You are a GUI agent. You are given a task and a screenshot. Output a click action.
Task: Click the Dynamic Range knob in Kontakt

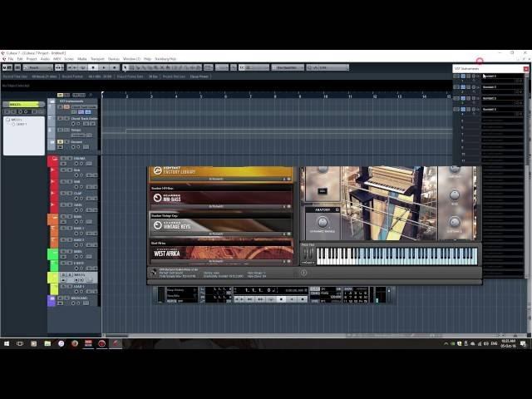click(x=323, y=222)
